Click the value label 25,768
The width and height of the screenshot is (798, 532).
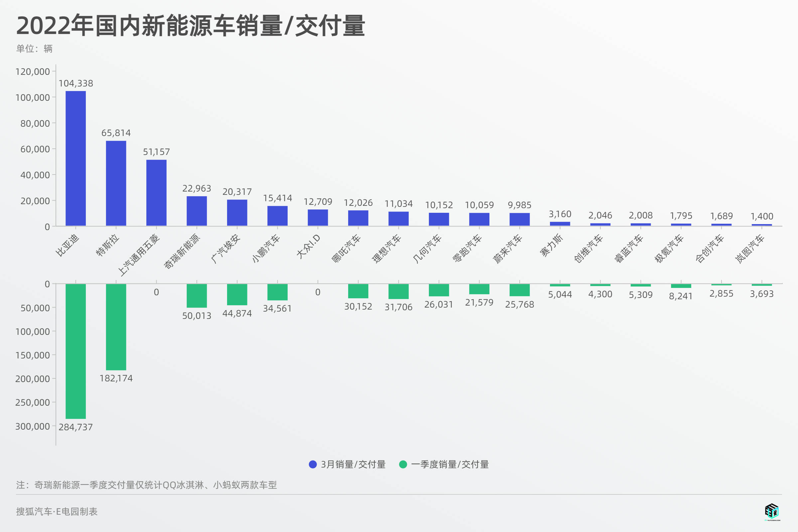click(520, 305)
